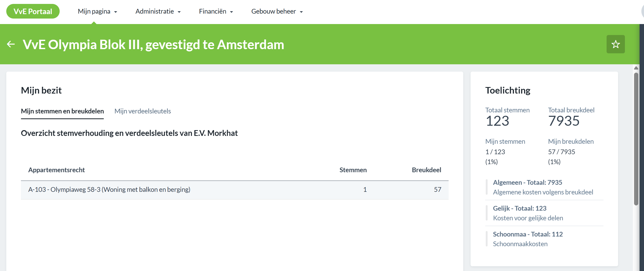Open the Financiën dropdown
The image size is (644, 271).
tap(216, 11)
